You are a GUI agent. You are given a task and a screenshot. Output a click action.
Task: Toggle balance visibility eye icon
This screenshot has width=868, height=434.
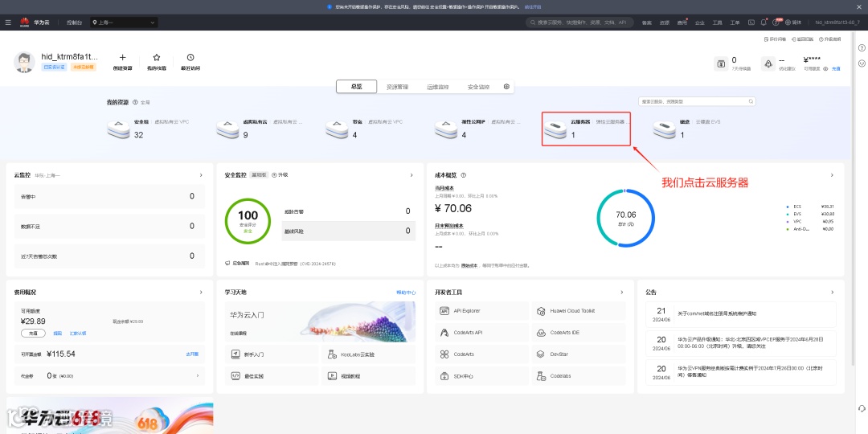(x=825, y=68)
